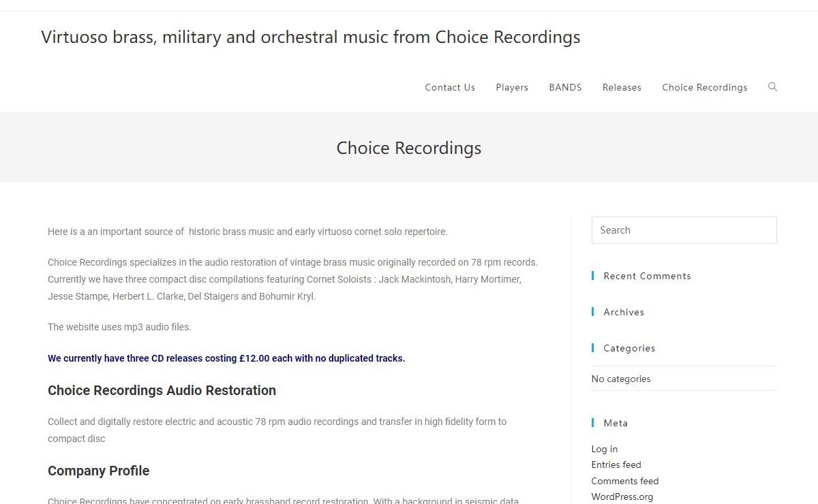The image size is (818, 504).
Task: Click the site title about virtuoso brass music
Action: pyautogui.click(x=311, y=37)
